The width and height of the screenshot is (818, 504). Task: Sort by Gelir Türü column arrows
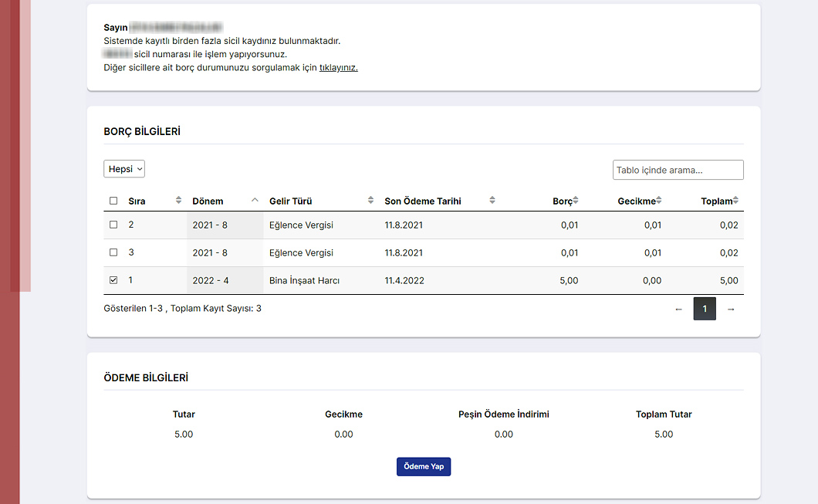(x=370, y=201)
